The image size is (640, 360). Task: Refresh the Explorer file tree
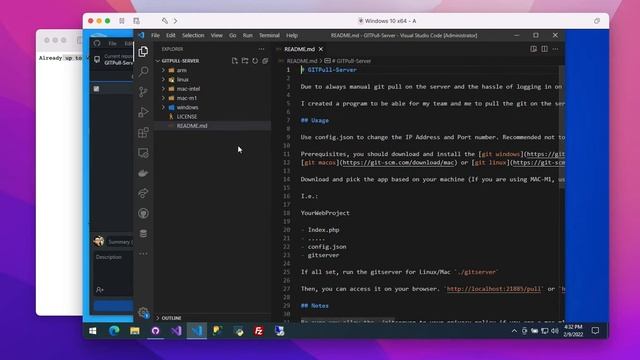point(255,61)
